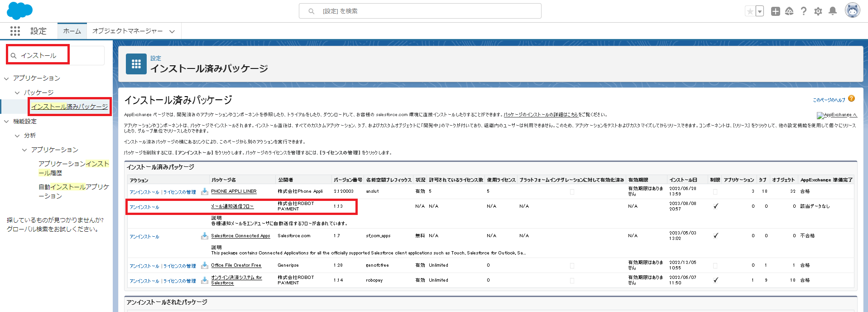Switch to the オブジェクトマネージャー tab
The width and height of the screenshot is (868, 312).
[127, 31]
